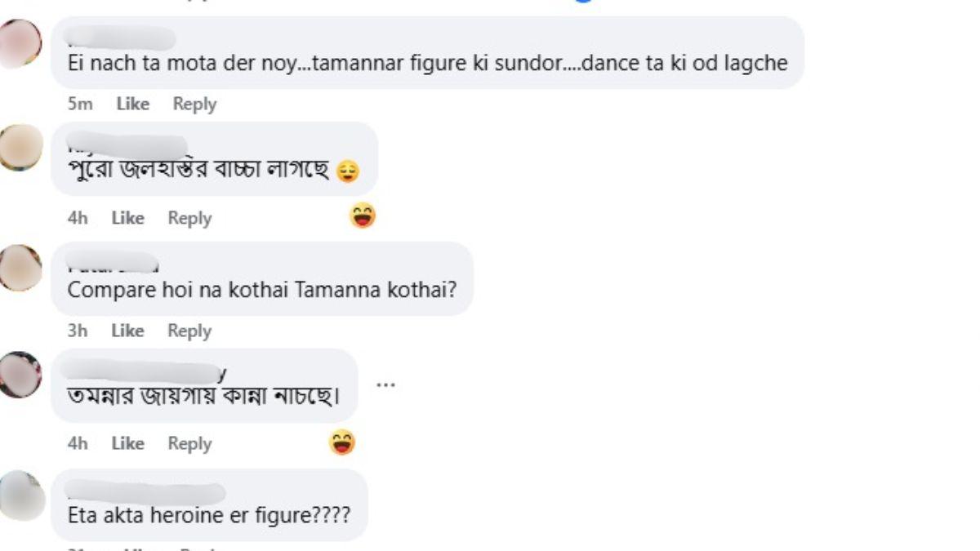Reply to the 'তমন্নার জায়গায়' comment

189,443
